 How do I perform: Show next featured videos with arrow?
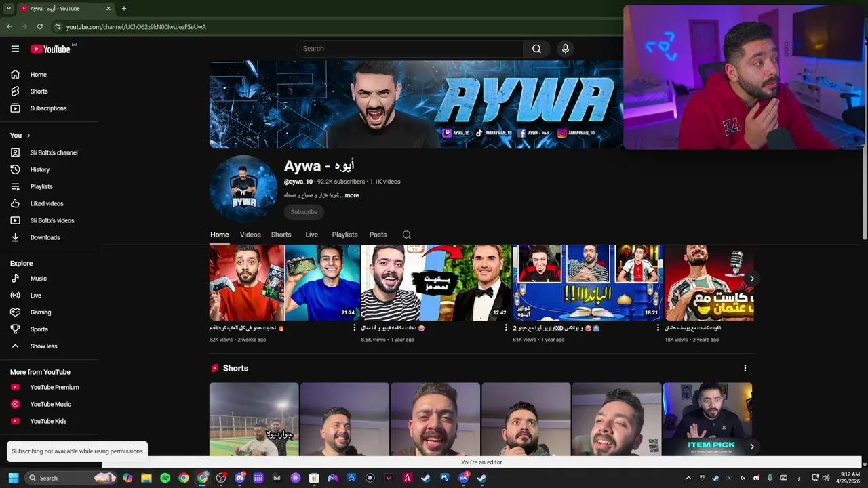pyautogui.click(x=751, y=279)
